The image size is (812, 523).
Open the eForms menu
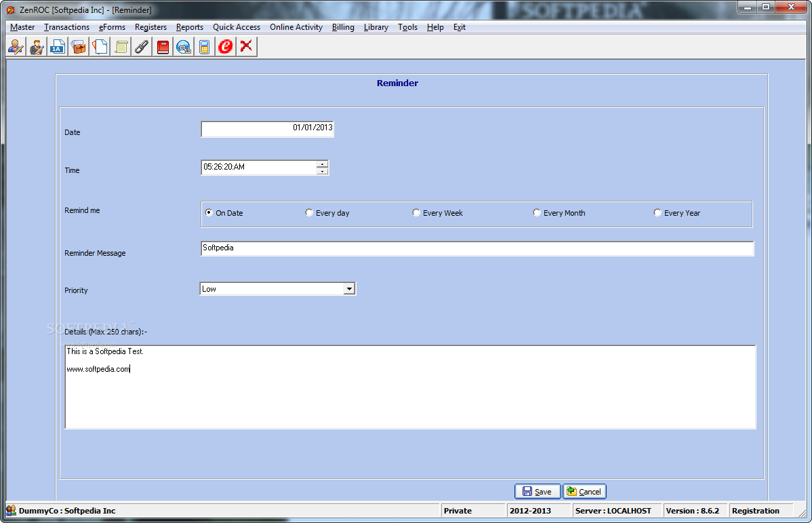pyautogui.click(x=113, y=27)
